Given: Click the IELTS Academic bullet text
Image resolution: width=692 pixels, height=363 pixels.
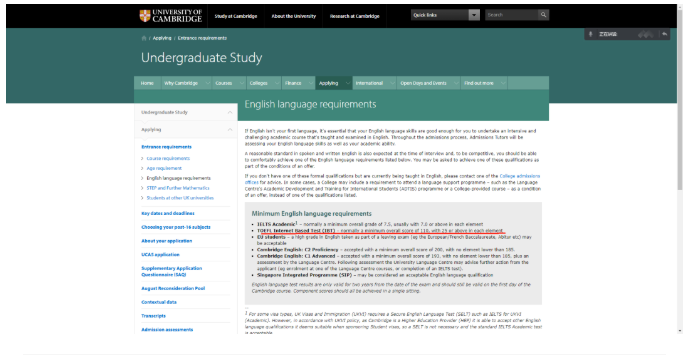Looking at the screenshot, I should tap(276, 224).
